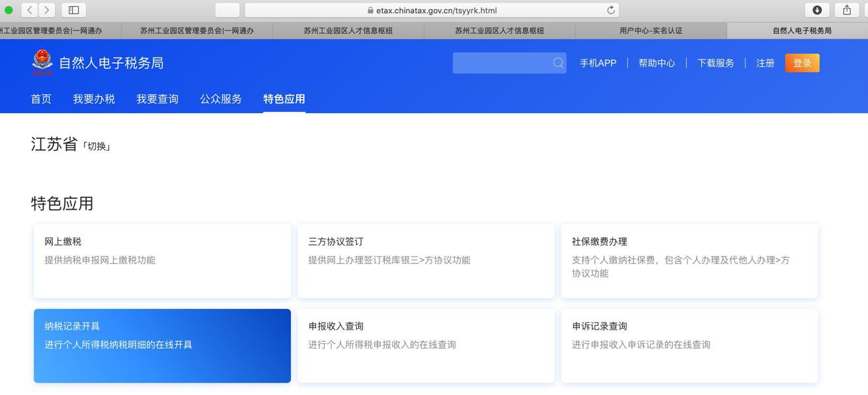Click the green window zoom button

pyautogui.click(x=9, y=10)
